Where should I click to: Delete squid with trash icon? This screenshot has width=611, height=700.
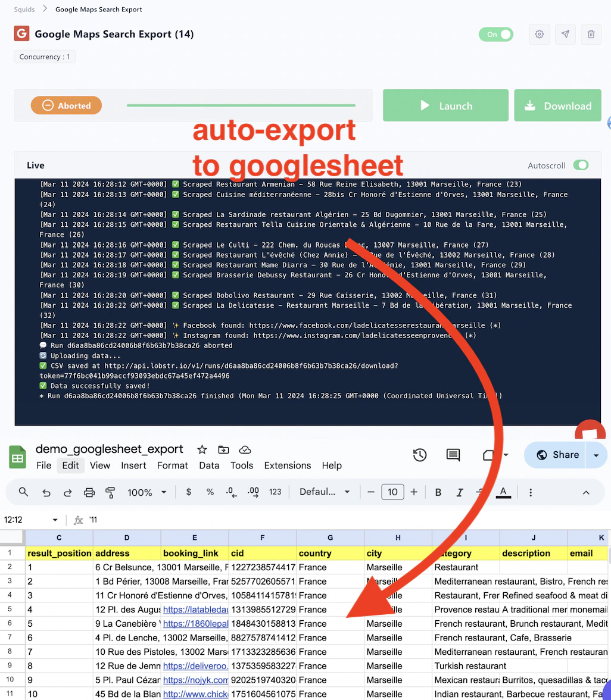coord(591,35)
